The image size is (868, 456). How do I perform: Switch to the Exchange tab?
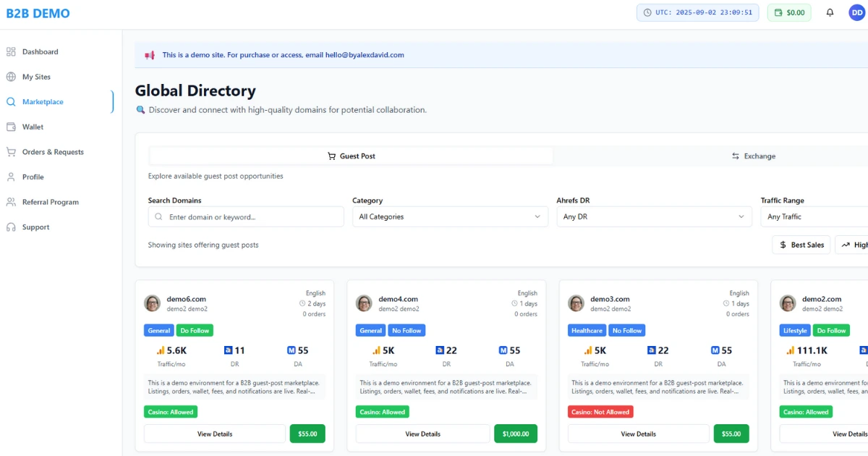753,156
